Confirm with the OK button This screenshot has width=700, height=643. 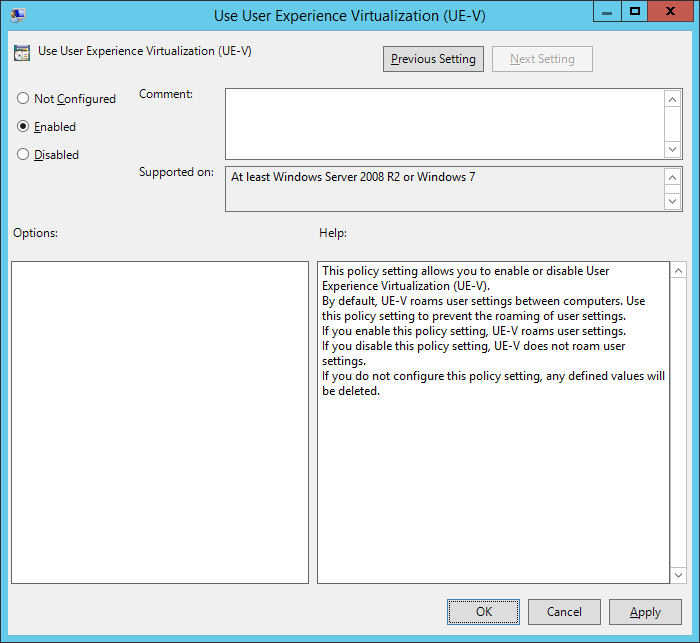click(483, 612)
